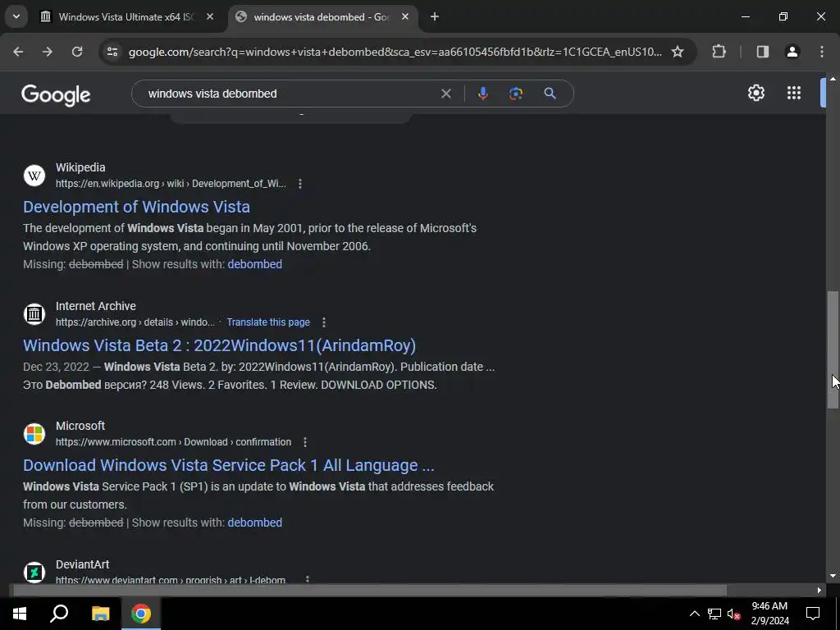Viewport: 840px width, 630px height.
Task: View site information for google.com
Action: [112, 52]
